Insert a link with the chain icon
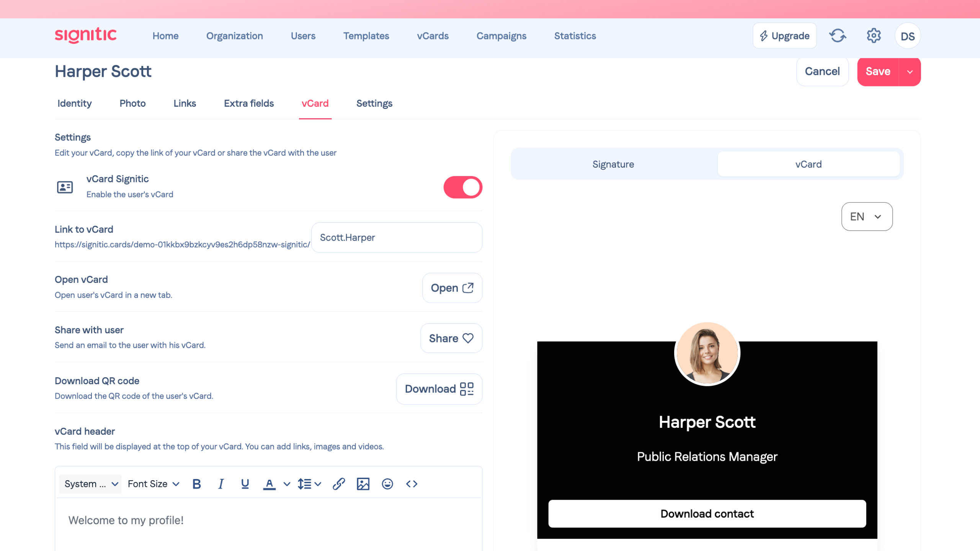The width and height of the screenshot is (980, 551). click(x=338, y=484)
